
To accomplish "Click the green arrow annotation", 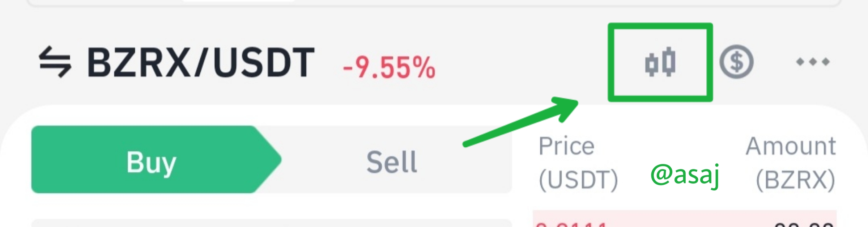I will (x=521, y=122).
